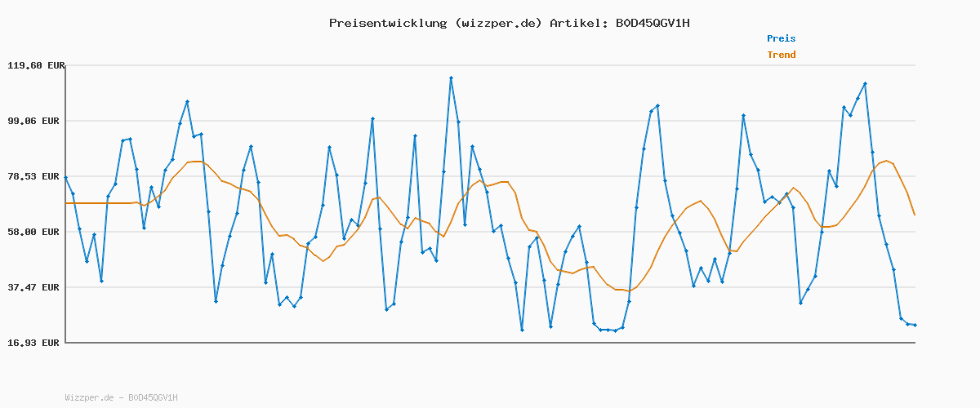The height and width of the screenshot is (408, 980).
Task: Toggle the Preis series in legend
Action: pos(781,38)
